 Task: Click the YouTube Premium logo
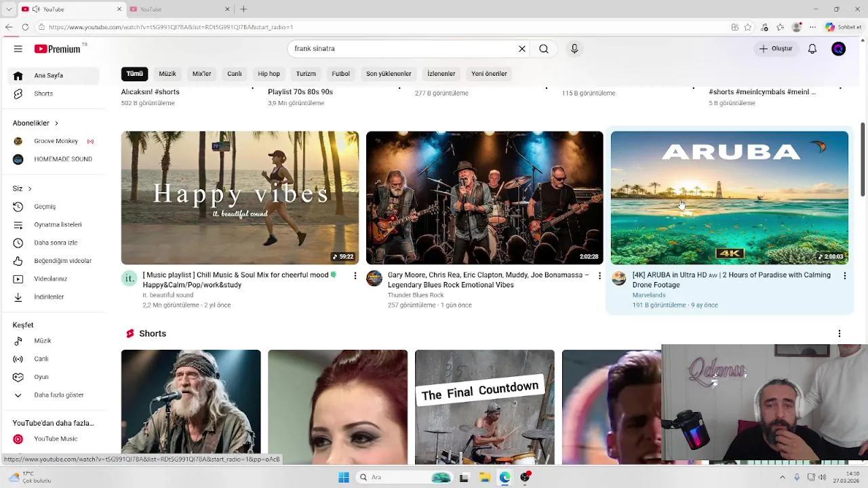pyautogui.click(x=58, y=49)
